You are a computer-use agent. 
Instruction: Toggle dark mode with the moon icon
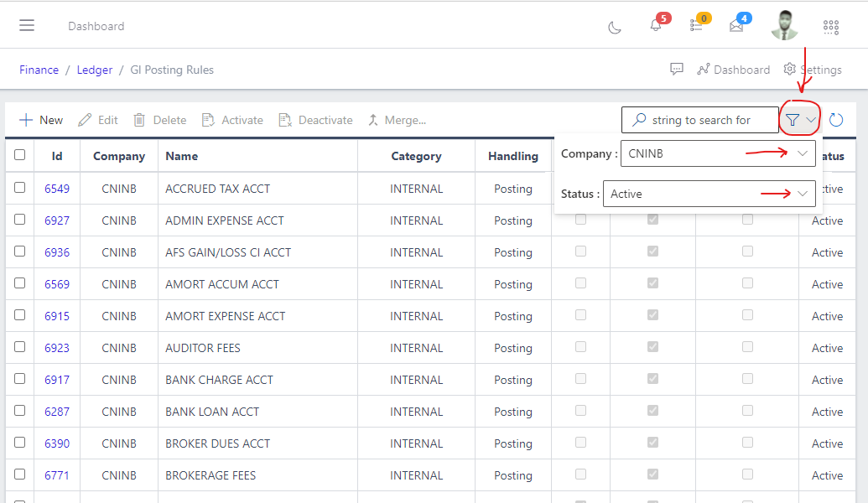click(x=615, y=27)
